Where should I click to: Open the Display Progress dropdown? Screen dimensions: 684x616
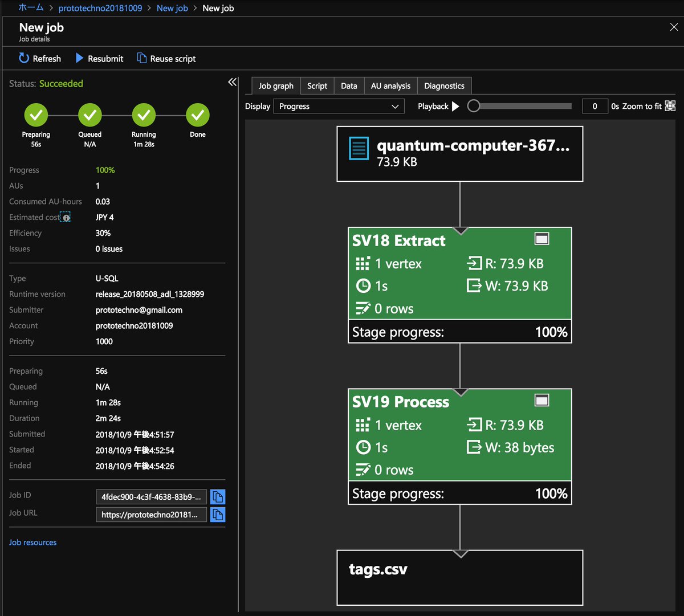[x=339, y=106]
